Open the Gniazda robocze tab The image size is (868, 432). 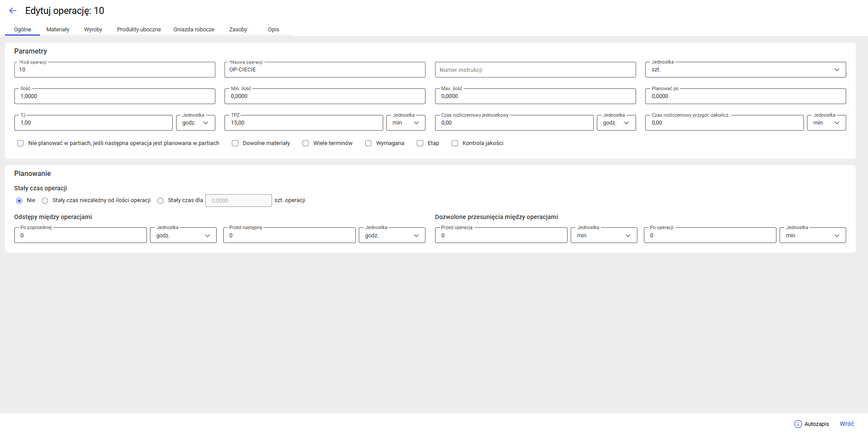pos(194,30)
